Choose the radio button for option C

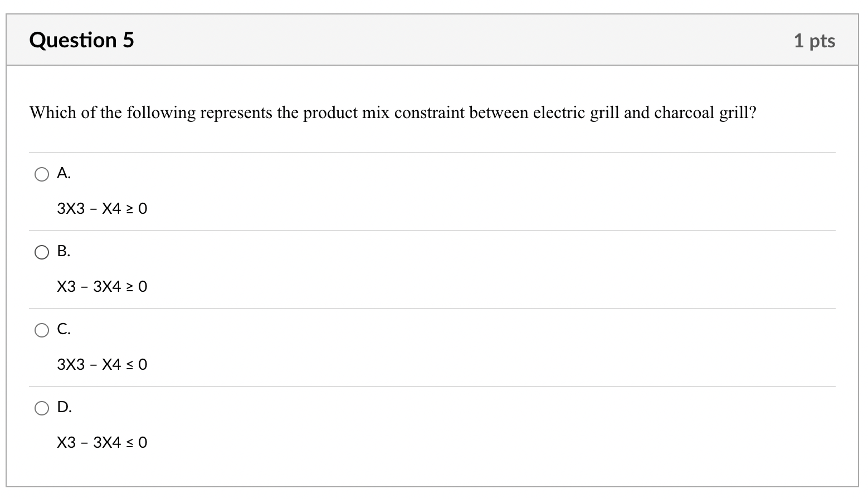pyautogui.click(x=42, y=330)
